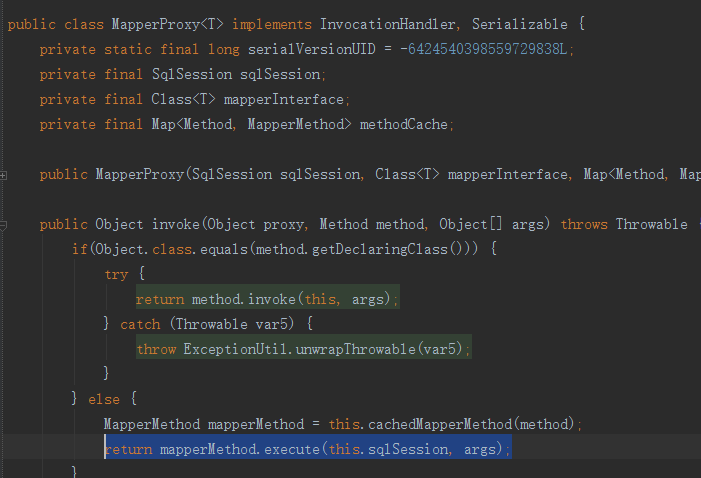The width and height of the screenshot is (701, 478).
Task: Click getDeclaringClass call in if condition
Action: pos(380,250)
